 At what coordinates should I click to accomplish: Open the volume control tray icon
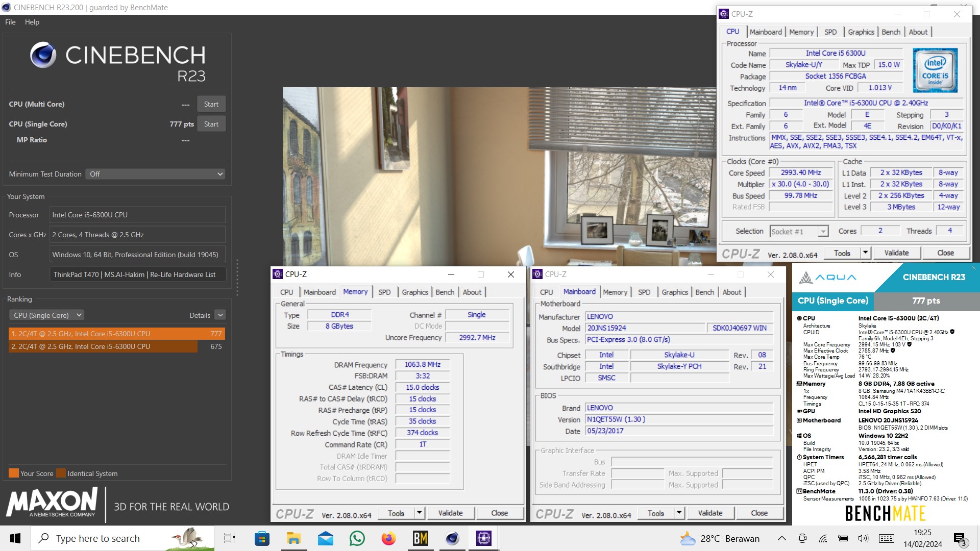tap(863, 538)
